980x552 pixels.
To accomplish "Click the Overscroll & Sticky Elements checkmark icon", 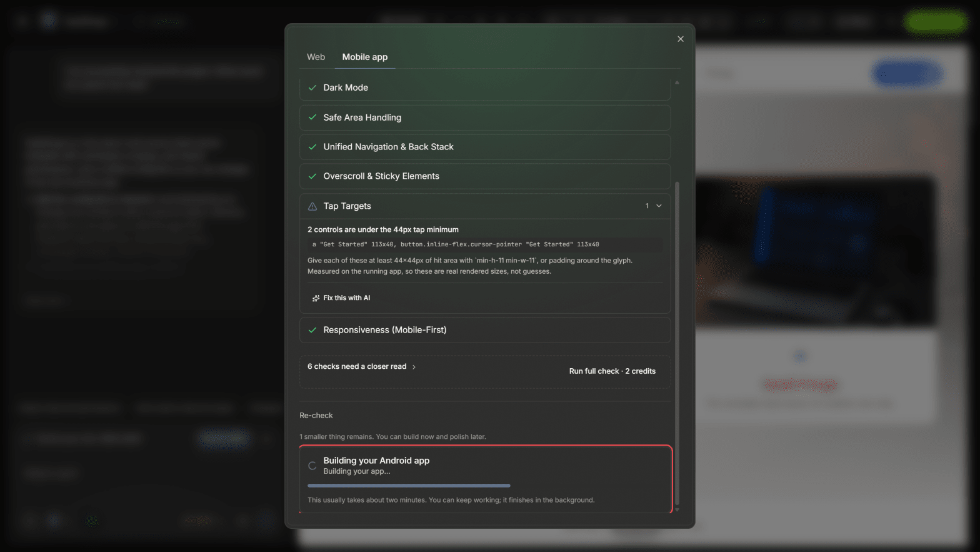I will pyautogui.click(x=312, y=176).
